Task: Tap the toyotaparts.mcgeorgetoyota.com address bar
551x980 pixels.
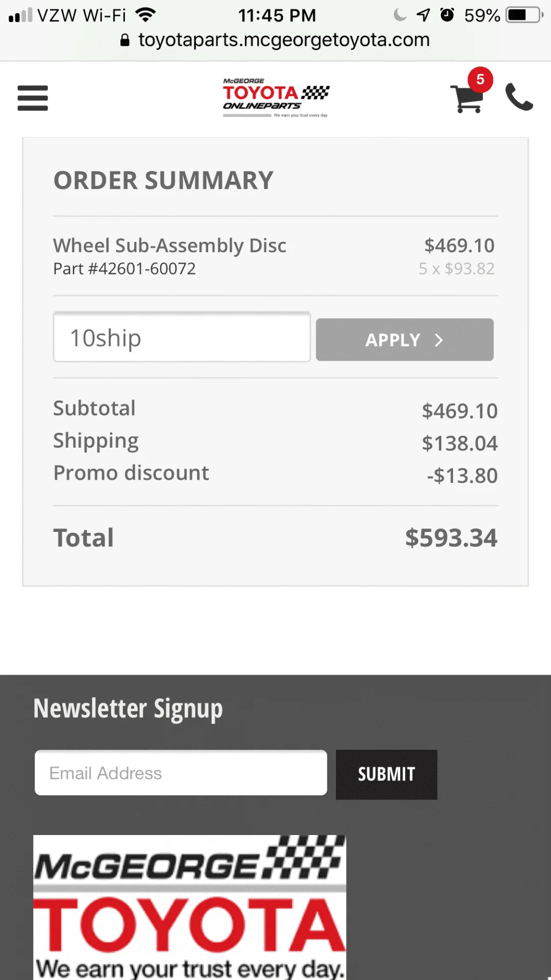Action: point(284,40)
